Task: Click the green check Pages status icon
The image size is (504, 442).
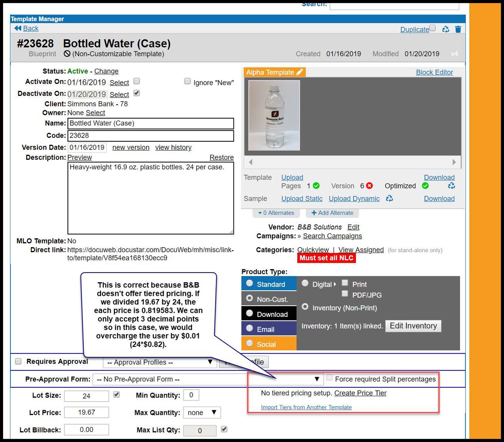Action: click(316, 186)
